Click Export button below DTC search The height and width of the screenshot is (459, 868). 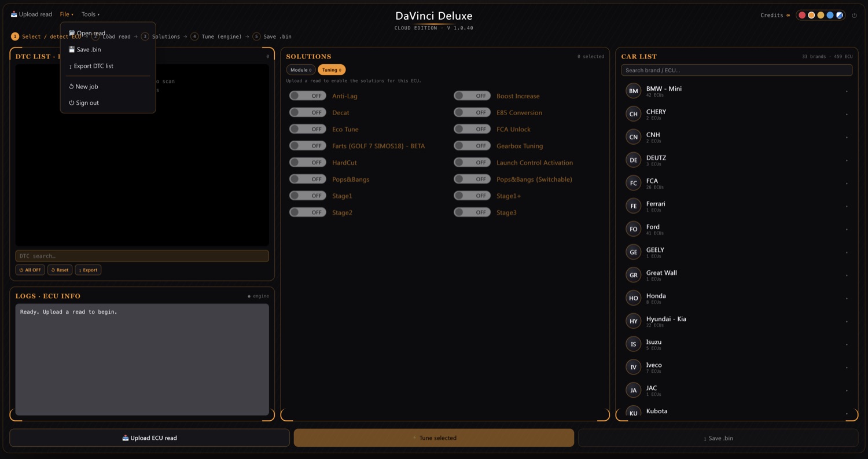[88, 270]
